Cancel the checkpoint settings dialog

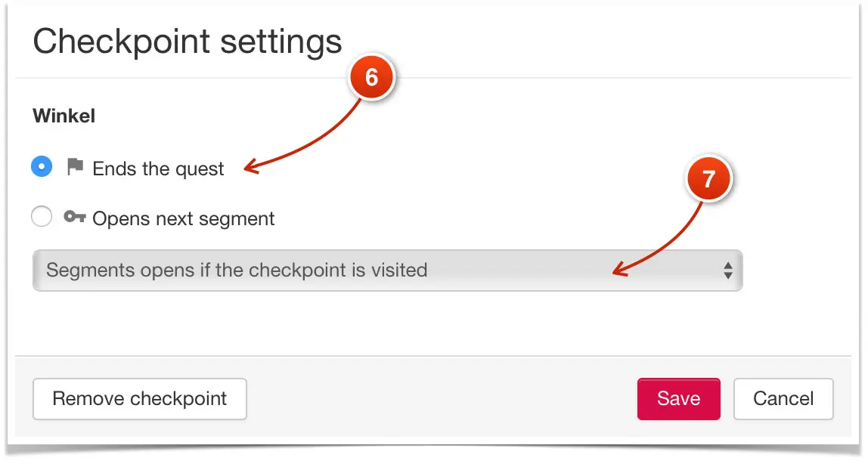coord(783,399)
